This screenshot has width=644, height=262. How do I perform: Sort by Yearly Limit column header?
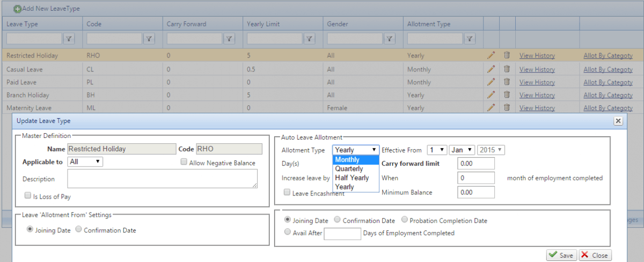click(263, 24)
